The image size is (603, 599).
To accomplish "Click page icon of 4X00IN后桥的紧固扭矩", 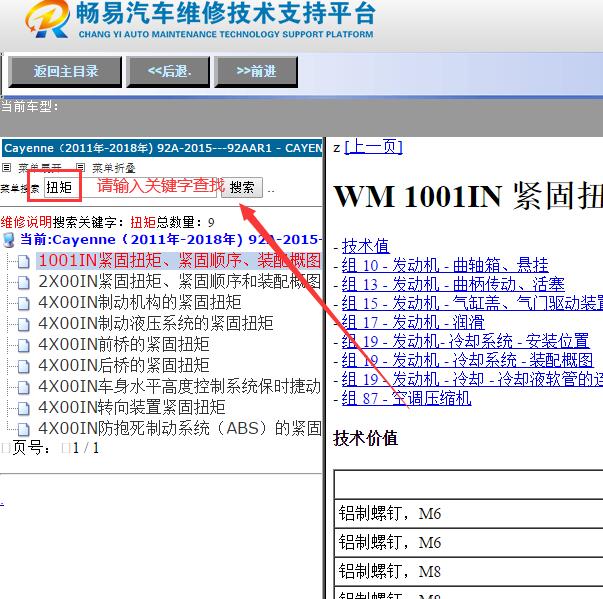I will [23, 367].
